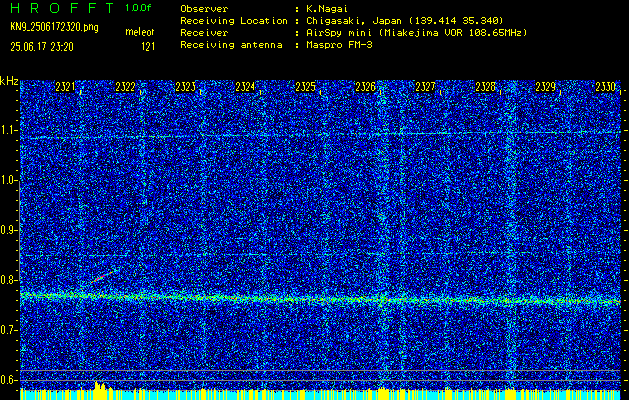Image resolution: width=629 pixels, height=400 pixels.
Task: Click the 2327 time marker
Action: tap(425, 87)
